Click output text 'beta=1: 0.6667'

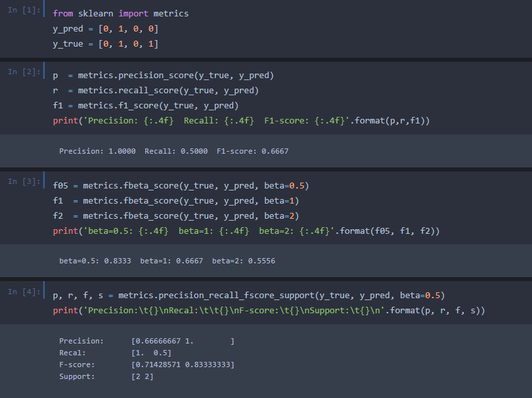(x=171, y=261)
